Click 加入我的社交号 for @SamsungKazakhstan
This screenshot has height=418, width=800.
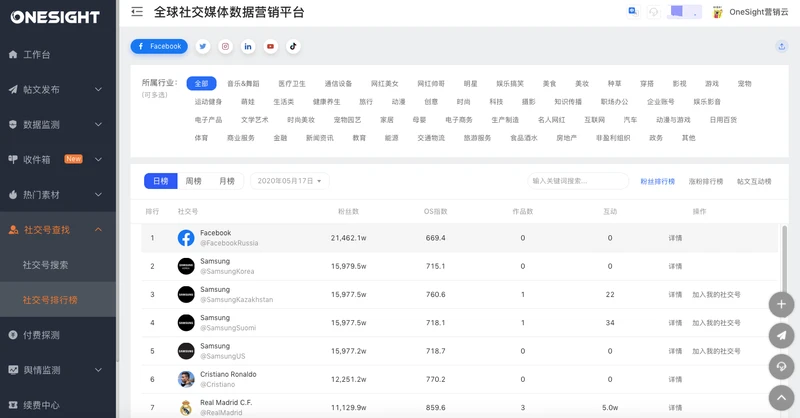[716, 294]
